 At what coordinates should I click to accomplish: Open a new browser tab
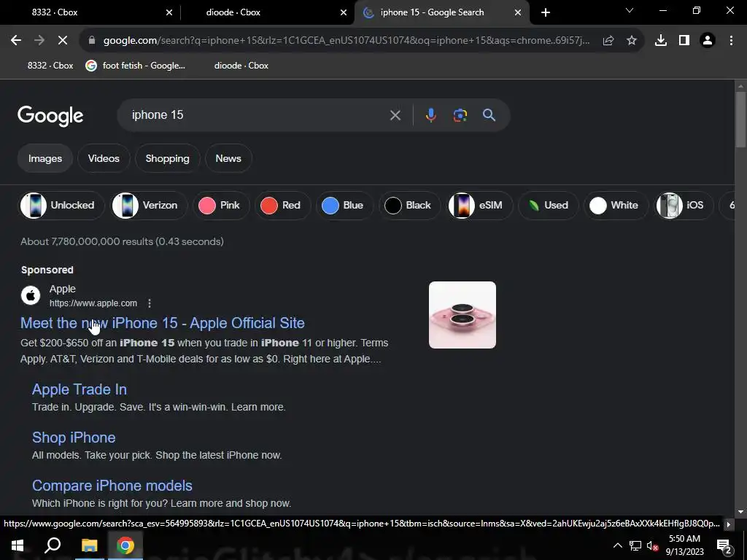546,12
